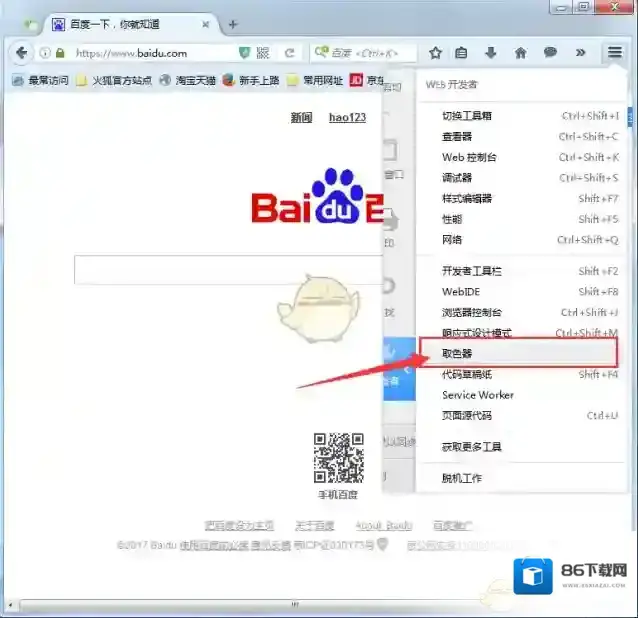Select 页面源代码 menu item

[523, 416]
